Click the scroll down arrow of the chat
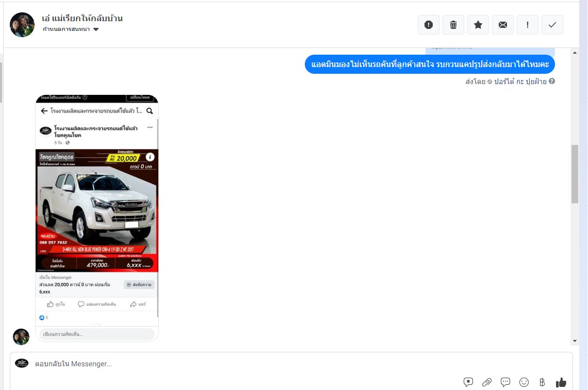The width and height of the screenshot is (588, 390). pyautogui.click(x=575, y=341)
